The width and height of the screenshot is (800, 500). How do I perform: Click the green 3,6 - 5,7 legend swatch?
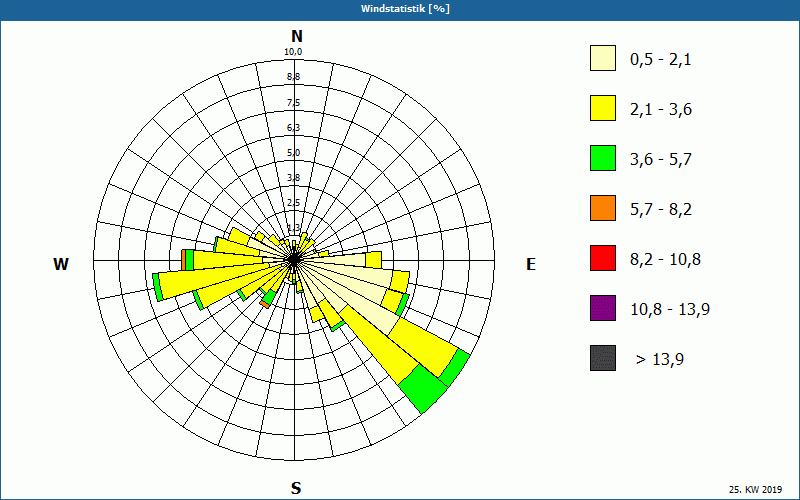click(x=603, y=158)
